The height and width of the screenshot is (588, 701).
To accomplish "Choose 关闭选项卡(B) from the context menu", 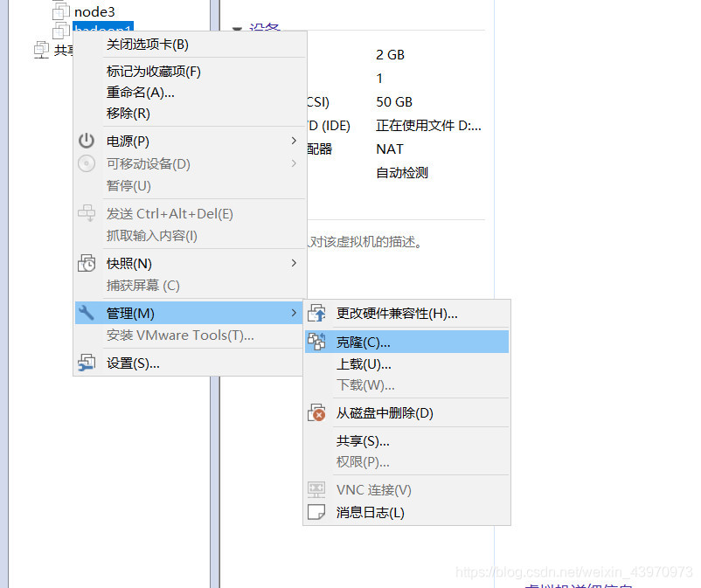I will tap(191, 45).
